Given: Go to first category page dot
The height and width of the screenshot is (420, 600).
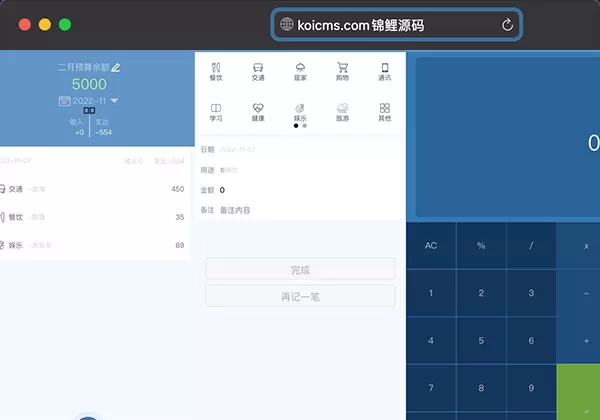Looking at the screenshot, I should point(296,126).
